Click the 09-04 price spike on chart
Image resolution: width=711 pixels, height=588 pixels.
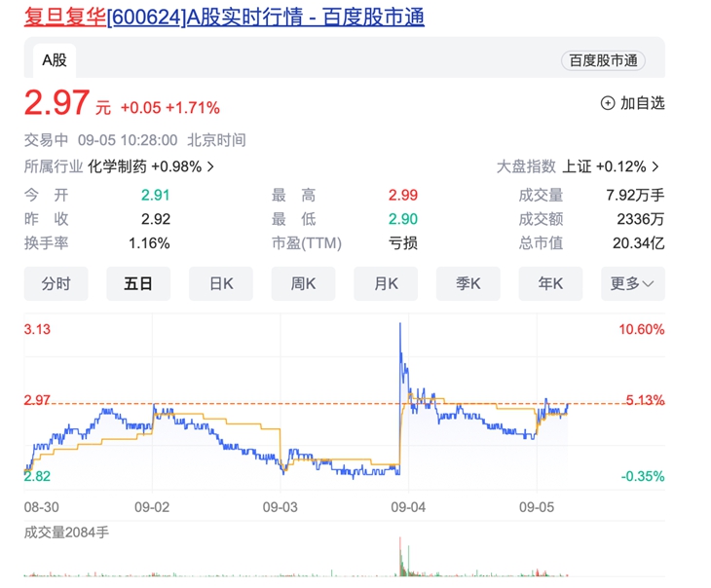400,325
